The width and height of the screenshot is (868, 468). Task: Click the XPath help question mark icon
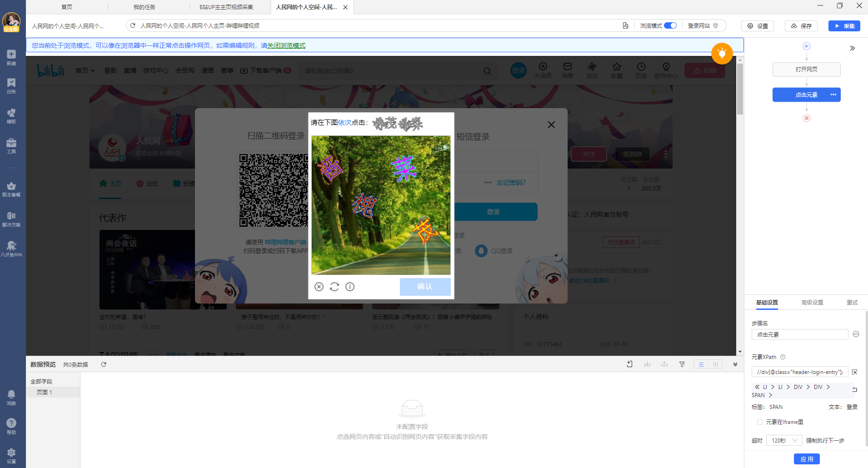tap(783, 357)
